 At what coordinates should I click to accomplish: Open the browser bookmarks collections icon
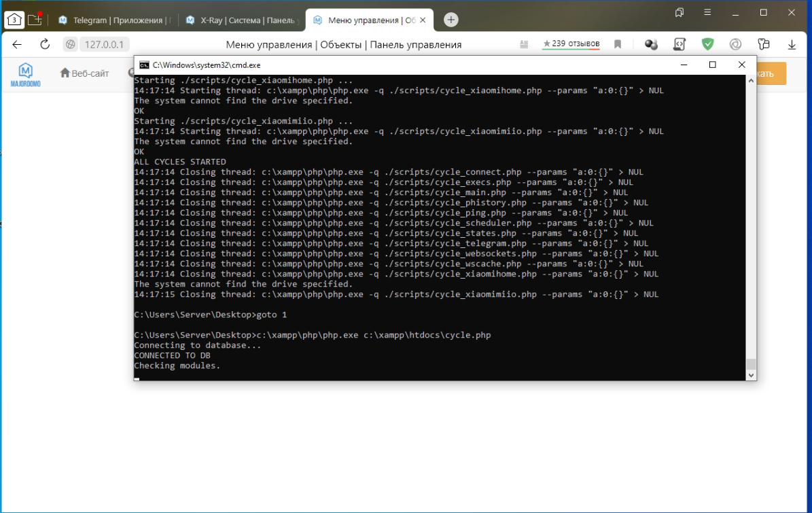pos(679,12)
